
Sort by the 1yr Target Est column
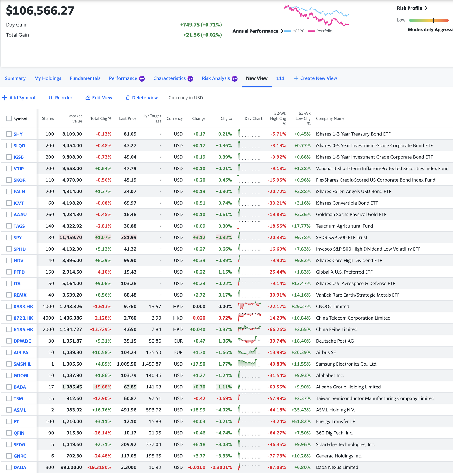pos(152,118)
